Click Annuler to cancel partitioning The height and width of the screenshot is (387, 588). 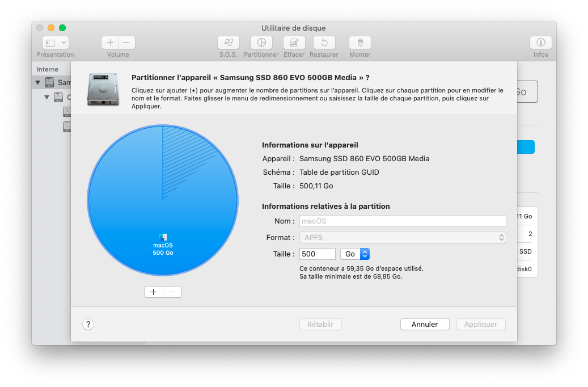(425, 325)
